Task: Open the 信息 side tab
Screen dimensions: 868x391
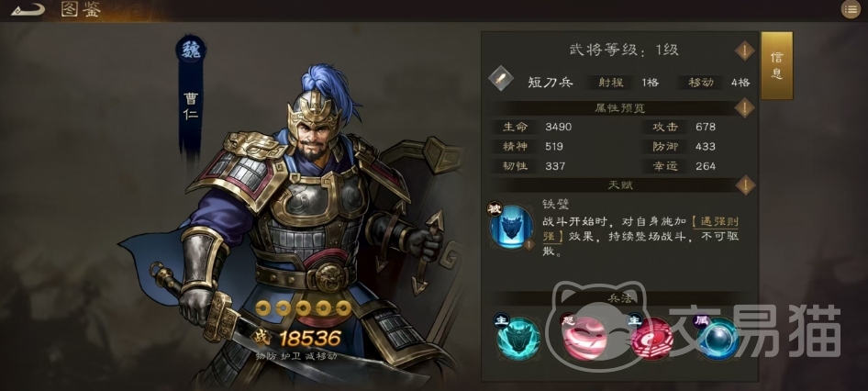Action: pos(776,65)
